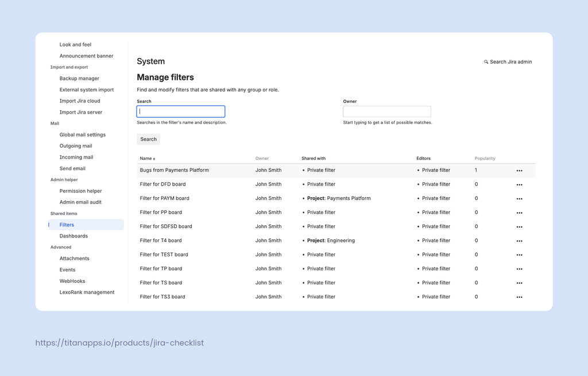The image size is (588, 376).
Task: Click the Search filter name input field
Action: pyautogui.click(x=181, y=112)
